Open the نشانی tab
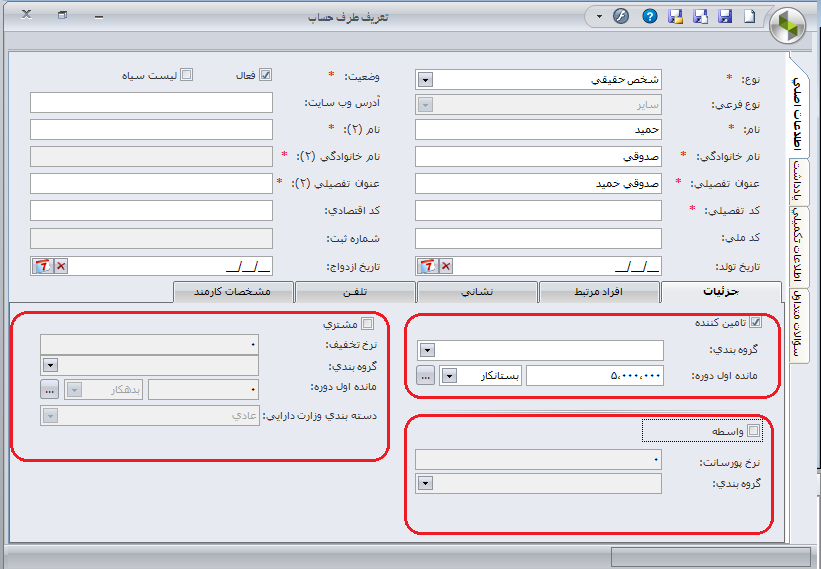Viewport: 821px width, 569px height. tap(477, 292)
